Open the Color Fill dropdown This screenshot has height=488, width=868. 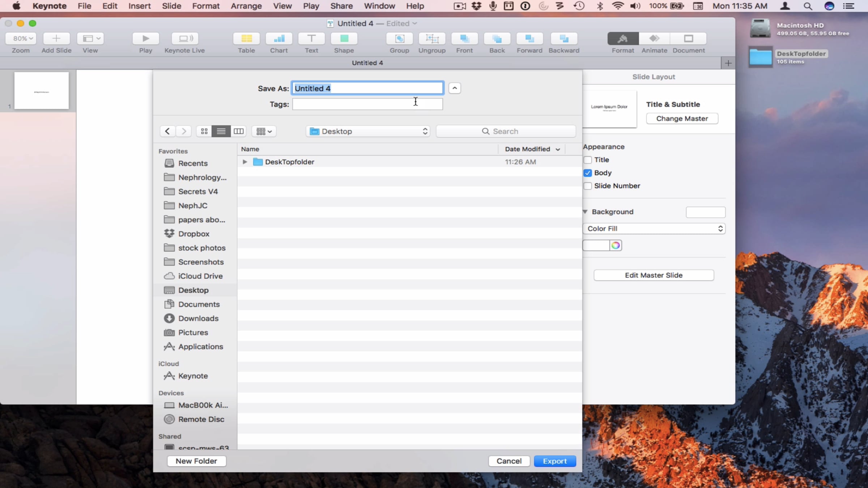tap(654, 228)
